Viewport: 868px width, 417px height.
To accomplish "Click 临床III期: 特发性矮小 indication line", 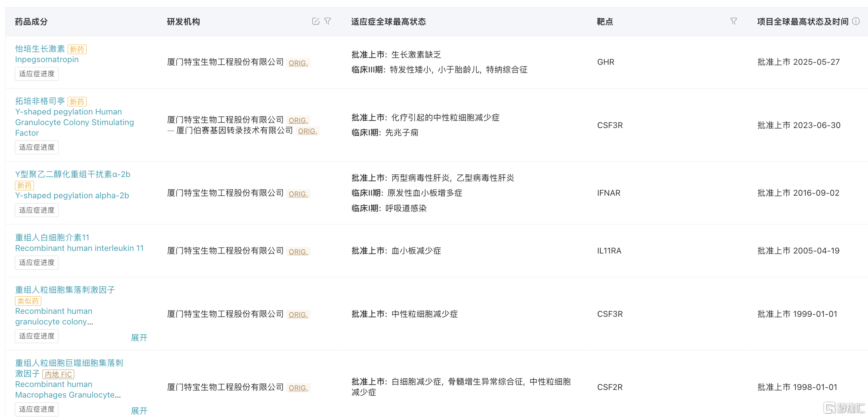I will 439,69.
